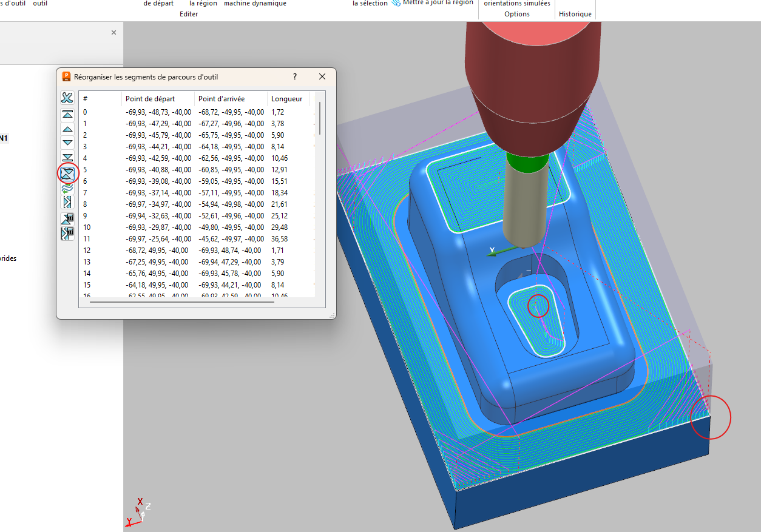Click automatic reorder and reverse icon
Screen dimensions: 761x532
pyautogui.click(x=67, y=233)
